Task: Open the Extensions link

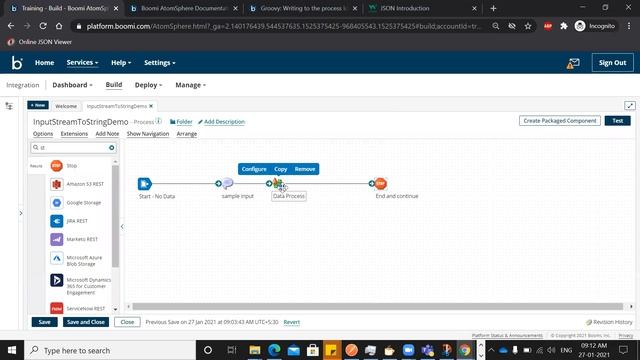Action: [x=74, y=133]
